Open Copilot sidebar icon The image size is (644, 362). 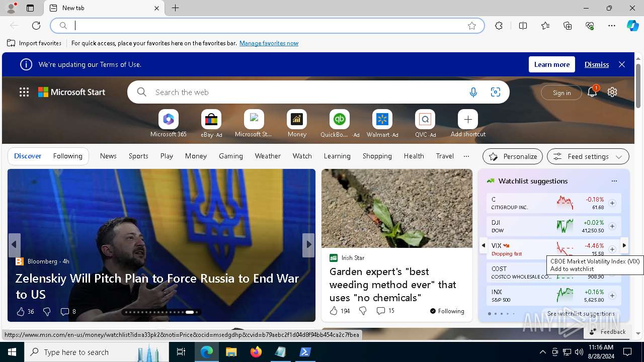tap(632, 26)
